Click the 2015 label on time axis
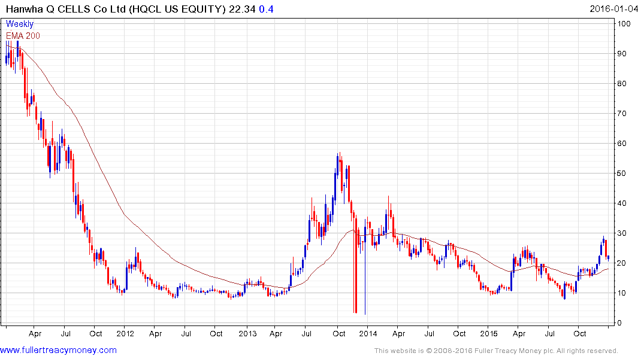644x359 pixels. pos(489,333)
